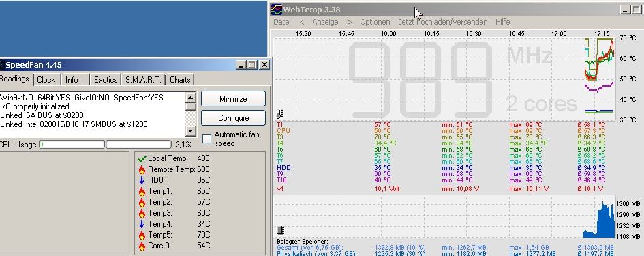This screenshot has width=644, height=256.
Task: Select the T4 sensor label in WebTemp
Action: coord(279,143)
